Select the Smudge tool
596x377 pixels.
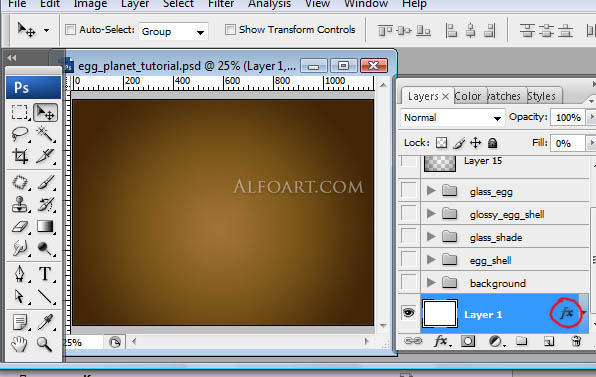[x=20, y=248]
